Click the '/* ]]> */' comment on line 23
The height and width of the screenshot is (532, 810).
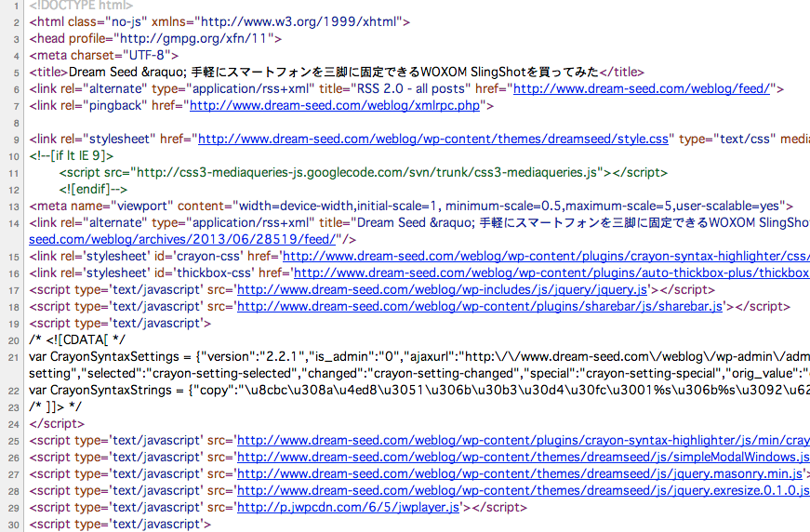(x=55, y=407)
